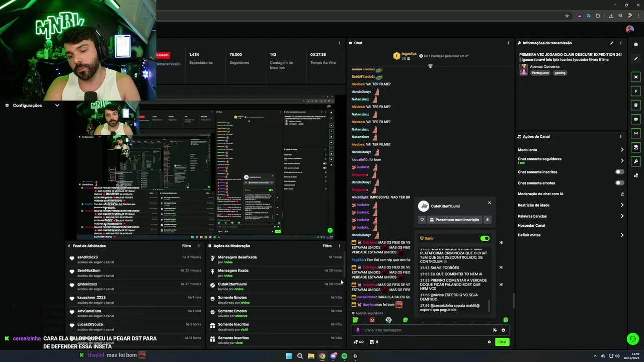Open Spotify from the taskbar
Image resolution: width=644 pixels, height=362 pixels.
point(344,356)
